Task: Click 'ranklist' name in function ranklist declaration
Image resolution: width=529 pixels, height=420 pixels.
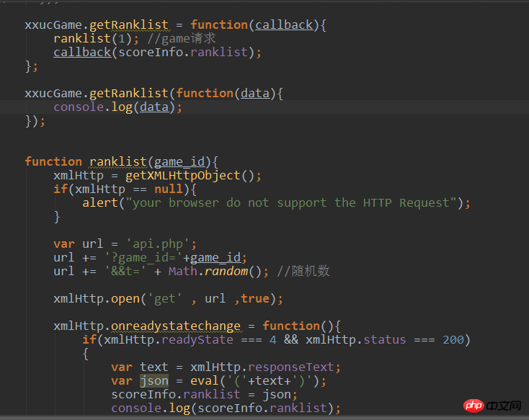Action: [x=118, y=161]
